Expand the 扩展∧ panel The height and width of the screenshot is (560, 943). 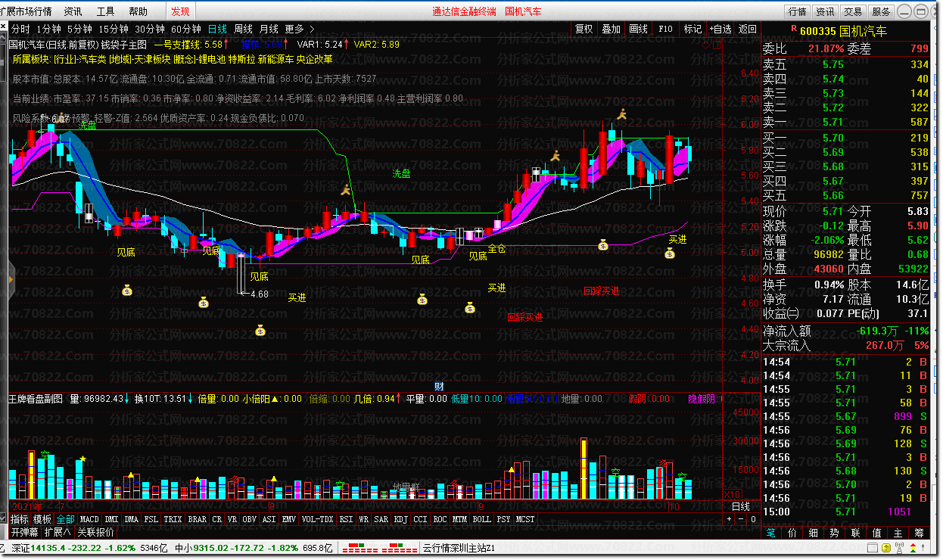58,532
